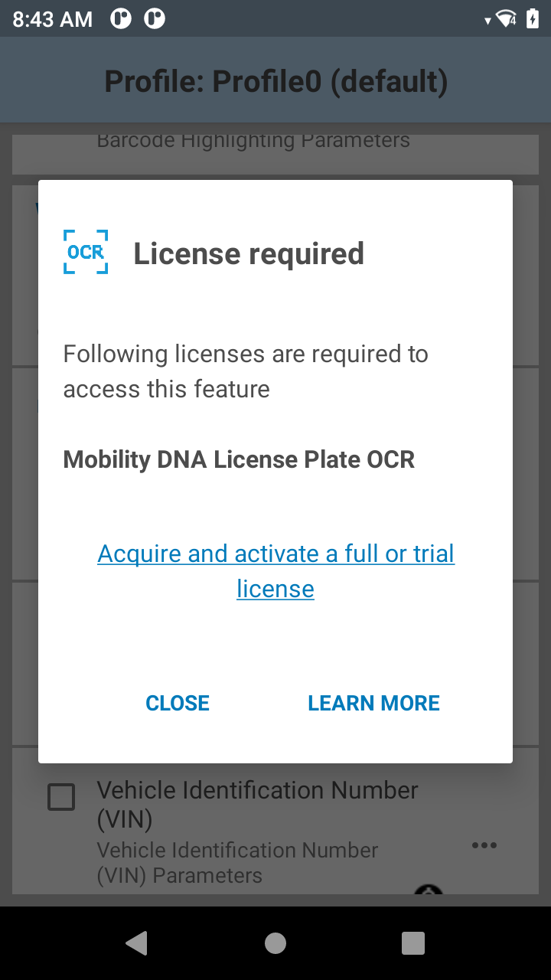Tap the OCR icon in dialog header
The image size is (551, 980).
86,252
